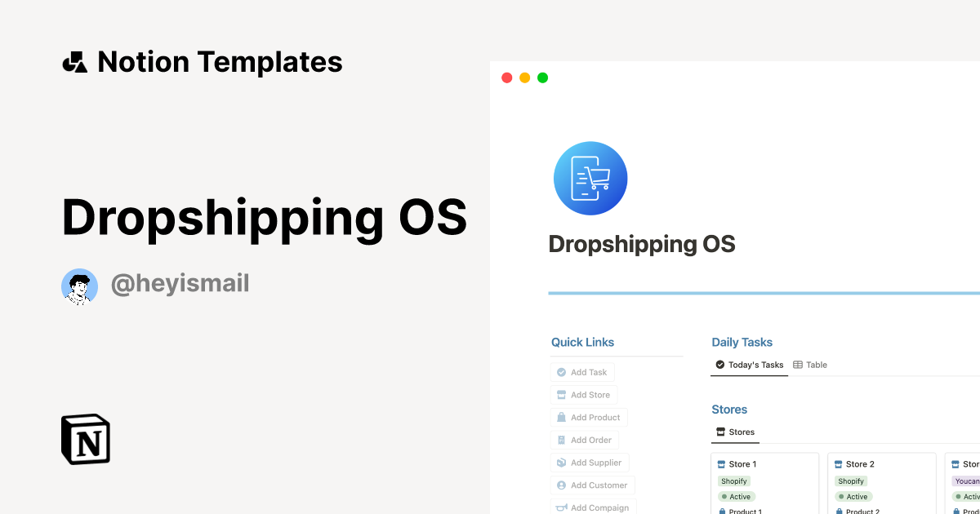
Task: Click the receipt icon beside Add Order
Action: point(561,440)
